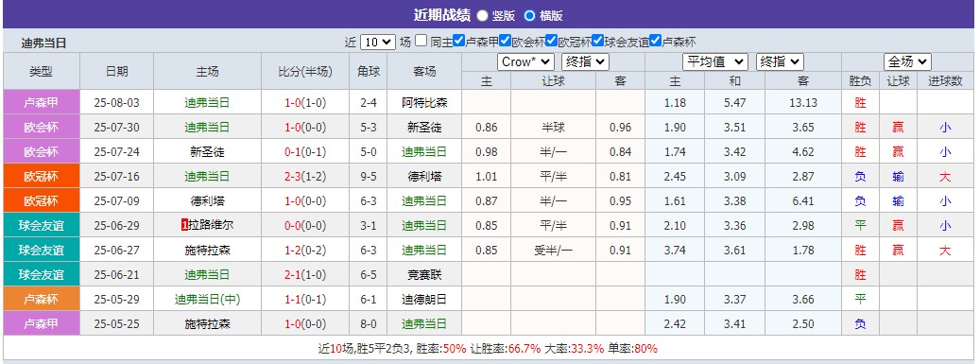
Task: Click the 受半/一 handicap cell
Action: [x=553, y=251]
